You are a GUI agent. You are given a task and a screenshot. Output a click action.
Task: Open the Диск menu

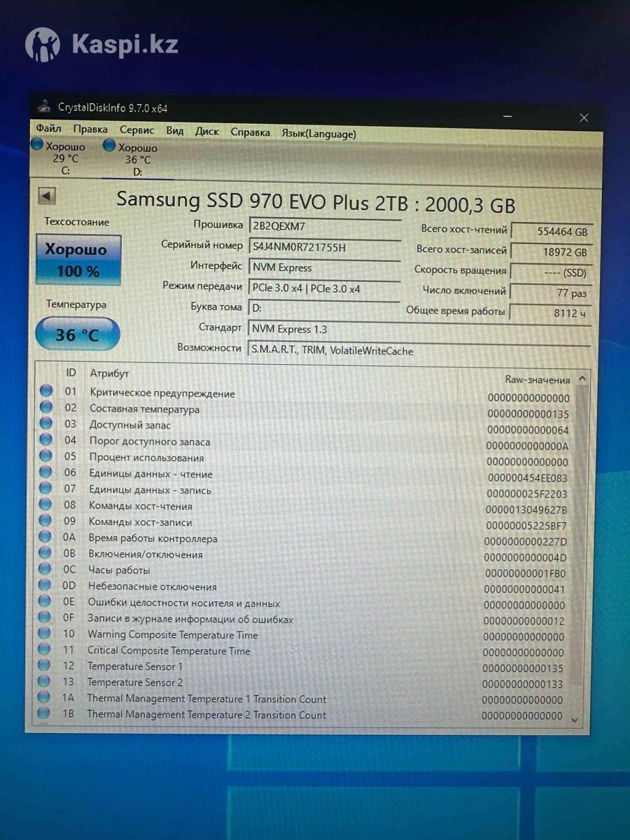[x=206, y=132]
